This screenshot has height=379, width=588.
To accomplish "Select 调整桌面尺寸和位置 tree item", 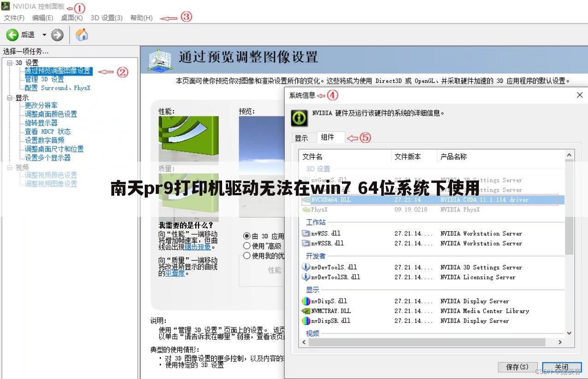I will [x=54, y=149].
